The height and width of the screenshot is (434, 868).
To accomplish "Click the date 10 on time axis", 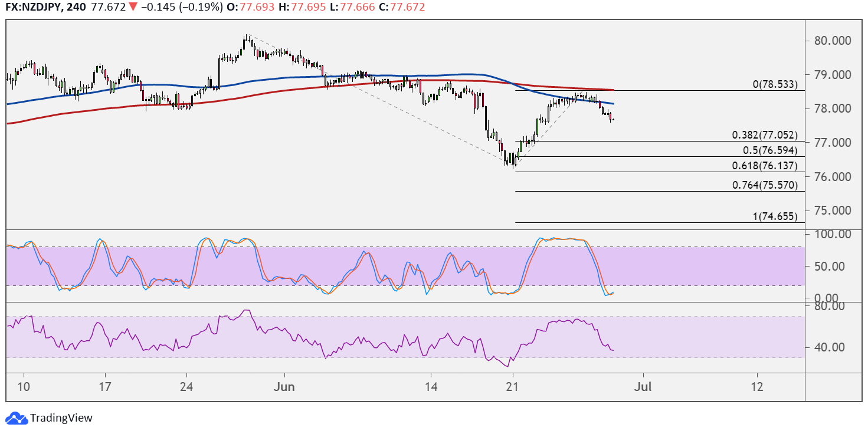I will point(24,387).
